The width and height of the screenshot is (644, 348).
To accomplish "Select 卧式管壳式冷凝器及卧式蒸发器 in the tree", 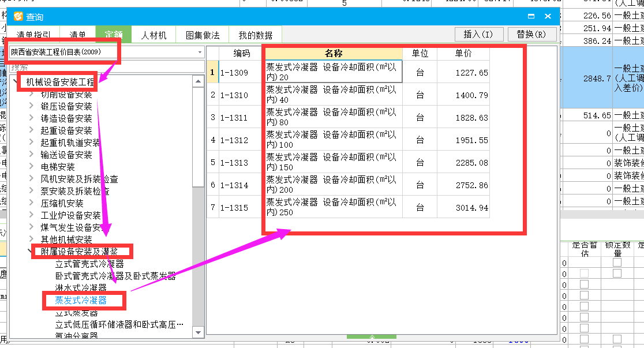I will click(x=115, y=276).
